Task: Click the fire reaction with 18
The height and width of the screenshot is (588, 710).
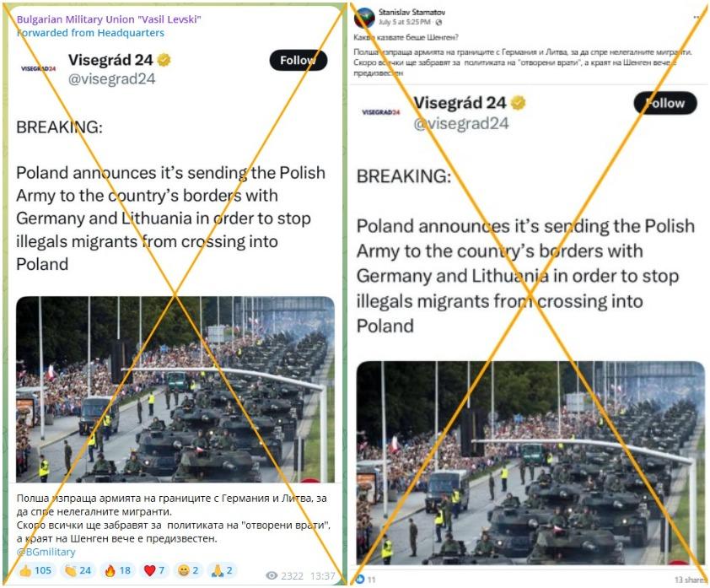Action: point(118,570)
